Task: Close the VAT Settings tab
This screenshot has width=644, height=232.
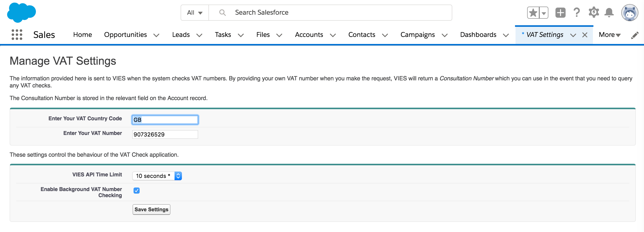Action: point(585,35)
